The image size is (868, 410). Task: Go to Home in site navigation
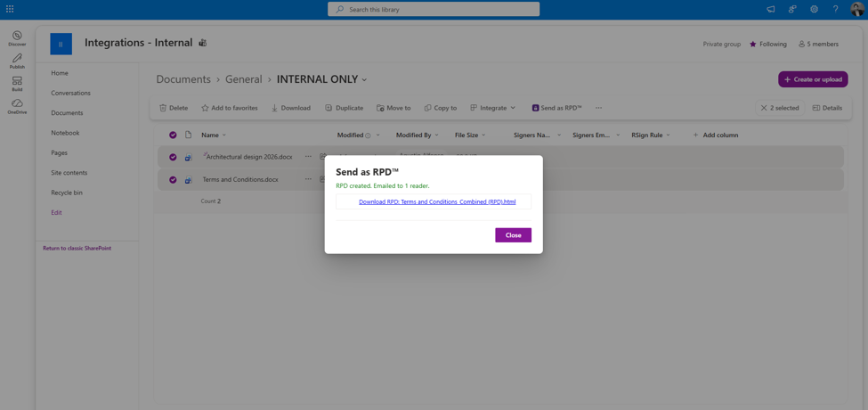point(60,73)
